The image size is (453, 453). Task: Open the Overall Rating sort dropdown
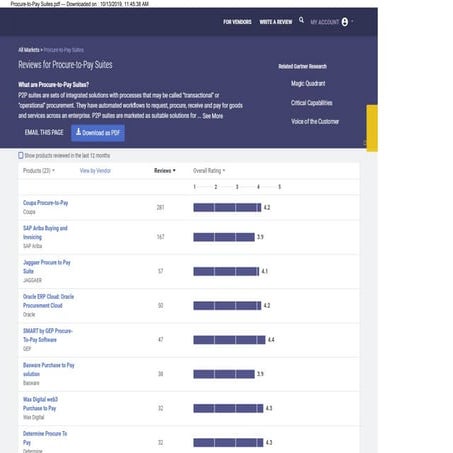[209, 171]
